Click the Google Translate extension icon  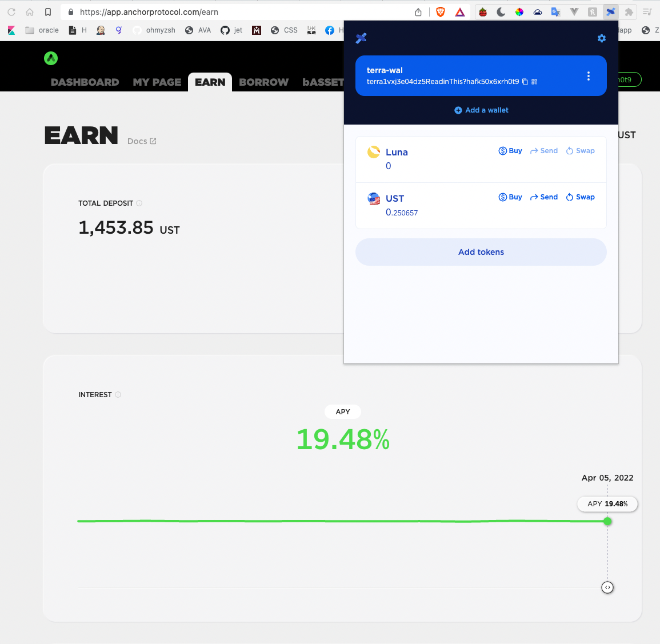click(555, 12)
